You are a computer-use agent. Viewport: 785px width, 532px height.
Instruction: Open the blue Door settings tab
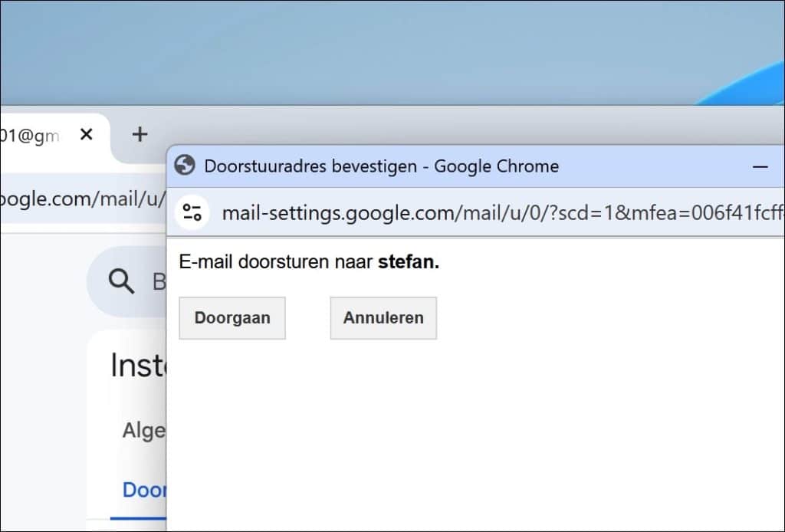[144, 490]
